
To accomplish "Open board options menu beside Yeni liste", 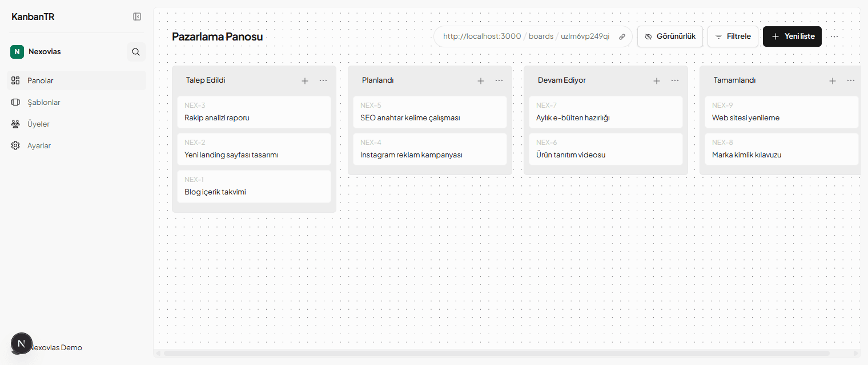I will coord(834,36).
